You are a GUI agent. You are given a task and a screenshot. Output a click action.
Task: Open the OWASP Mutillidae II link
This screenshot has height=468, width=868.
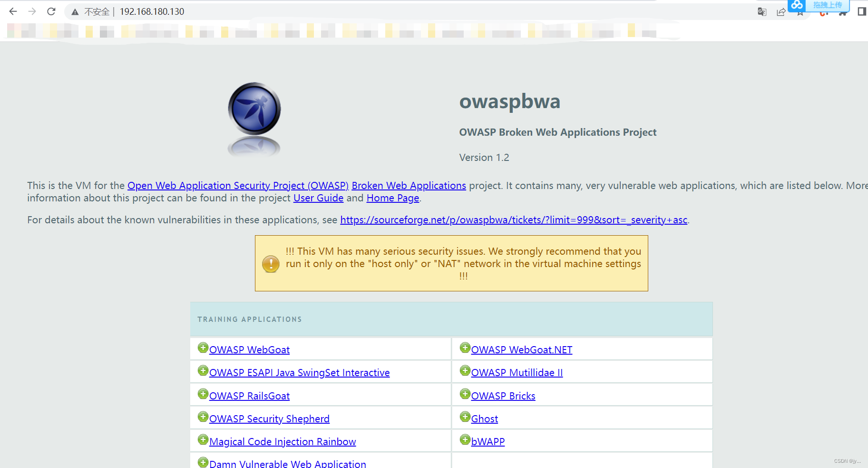point(517,373)
